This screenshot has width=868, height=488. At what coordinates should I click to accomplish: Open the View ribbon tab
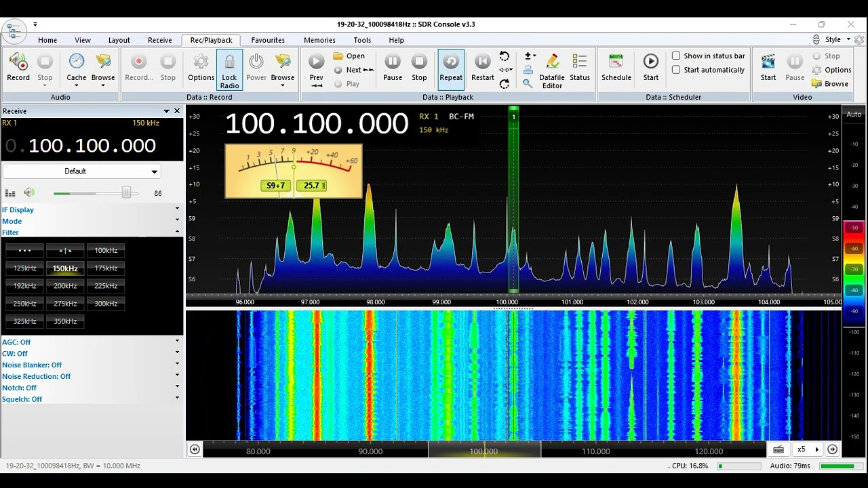pos(83,40)
